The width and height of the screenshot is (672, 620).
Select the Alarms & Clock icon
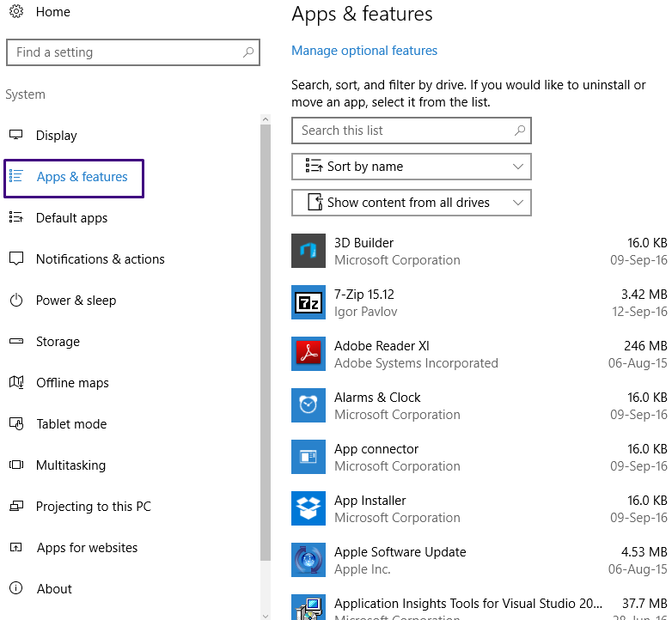pyautogui.click(x=309, y=405)
